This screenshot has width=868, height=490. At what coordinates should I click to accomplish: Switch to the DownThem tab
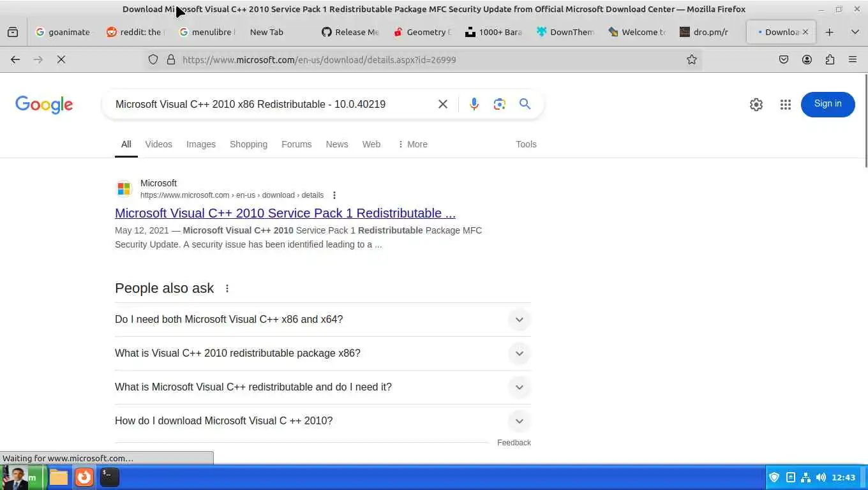565,32
